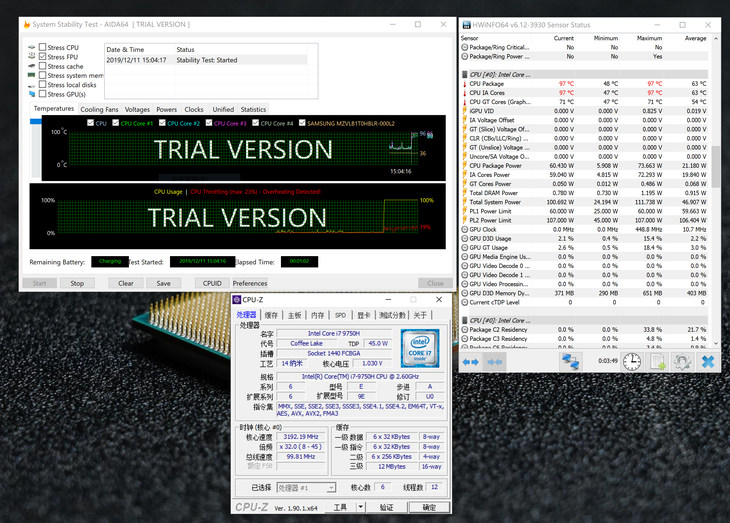Screen dimensions: 730x523
Task: Open HWiNFO sensor settings gear icon
Action: click(682, 361)
